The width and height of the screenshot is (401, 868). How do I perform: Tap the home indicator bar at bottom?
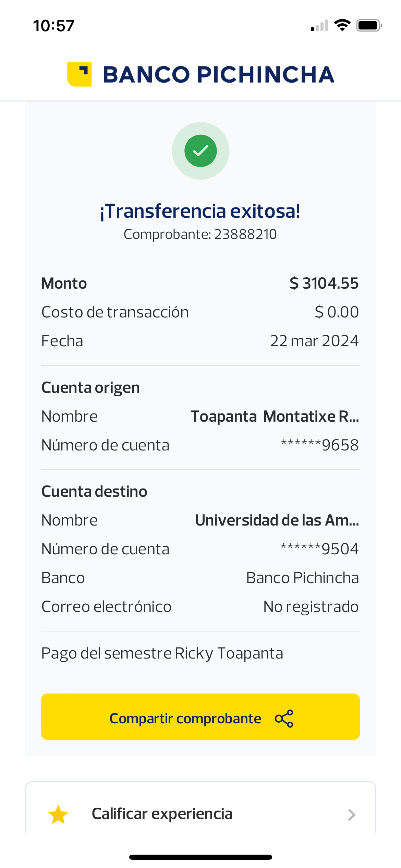pyautogui.click(x=200, y=857)
